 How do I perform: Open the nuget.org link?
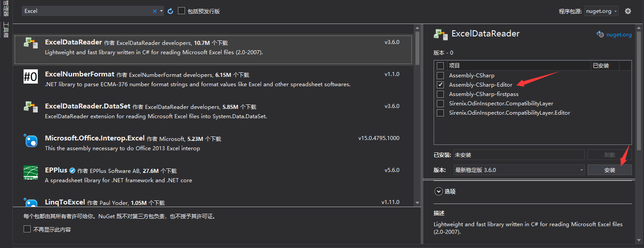coord(619,35)
